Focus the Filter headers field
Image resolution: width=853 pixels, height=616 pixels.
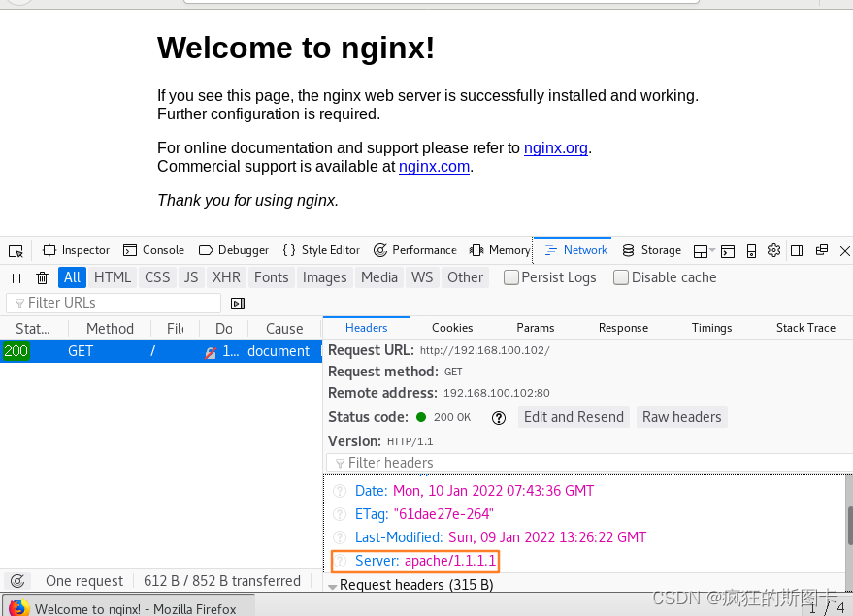tap(590, 463)
